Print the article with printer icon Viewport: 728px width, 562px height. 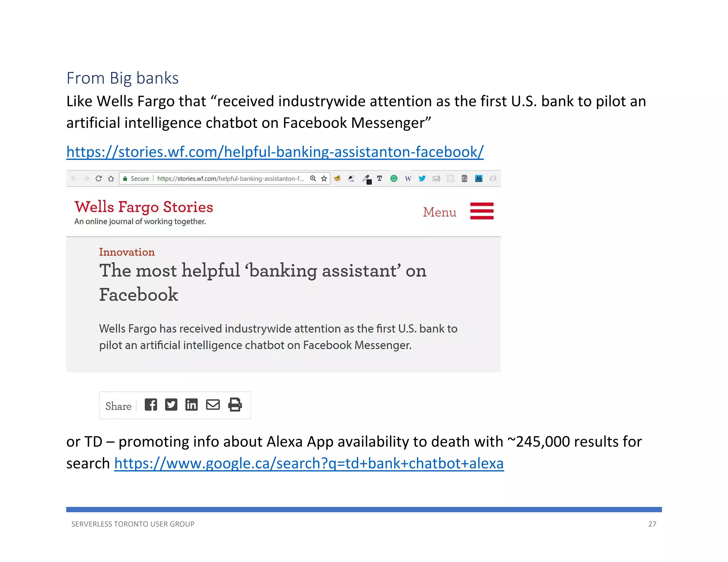[x=235, y=405]
